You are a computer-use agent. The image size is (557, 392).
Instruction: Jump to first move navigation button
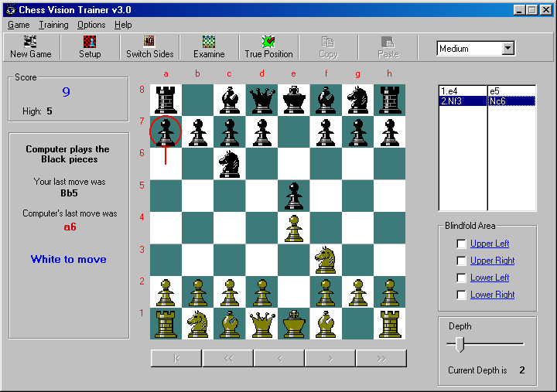pyautogui.click(x=176, y=358)
